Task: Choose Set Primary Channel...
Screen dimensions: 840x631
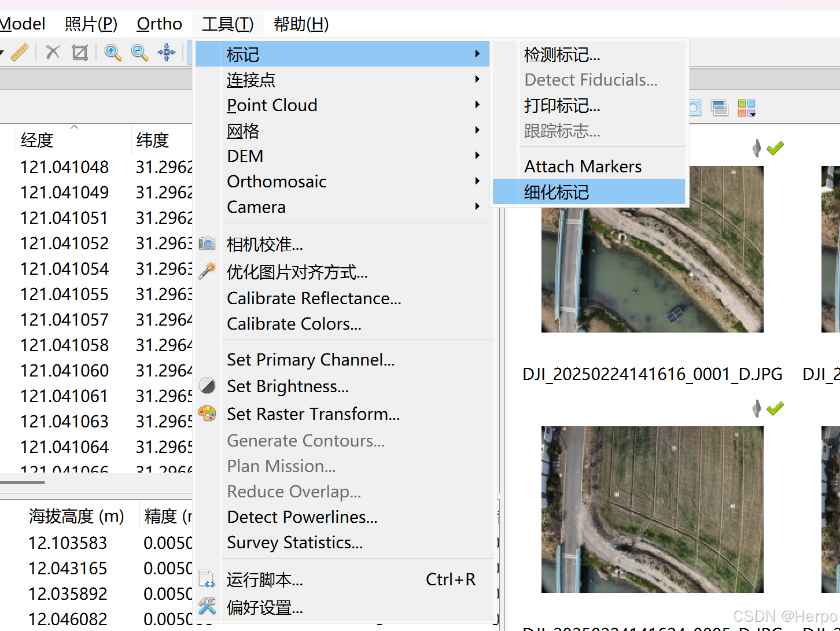Action: pos(344,359)
